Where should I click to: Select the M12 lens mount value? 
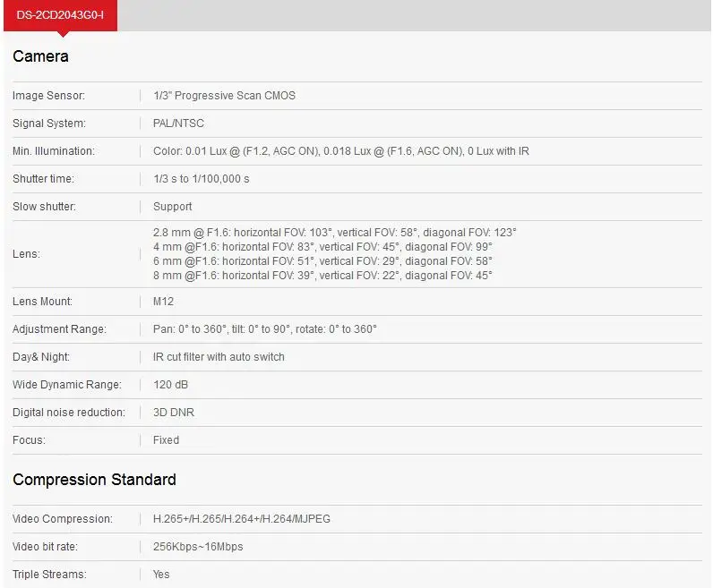[x=163, y=302]
